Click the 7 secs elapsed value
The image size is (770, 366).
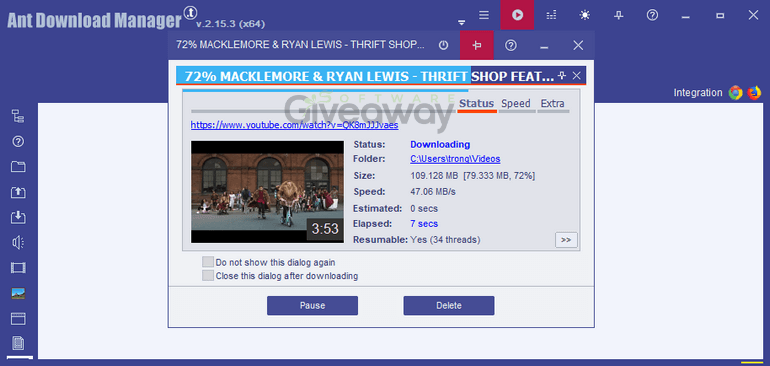click(x=424, y=224)
